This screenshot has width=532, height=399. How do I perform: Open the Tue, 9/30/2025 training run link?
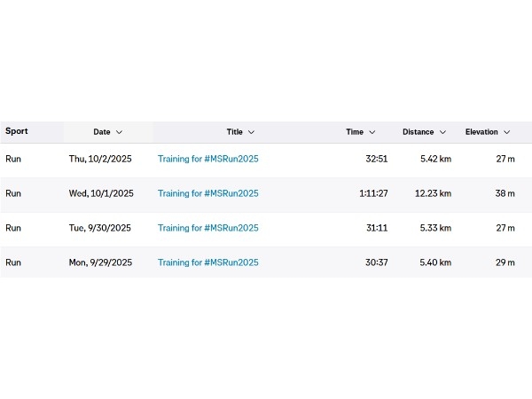[208, 228]
